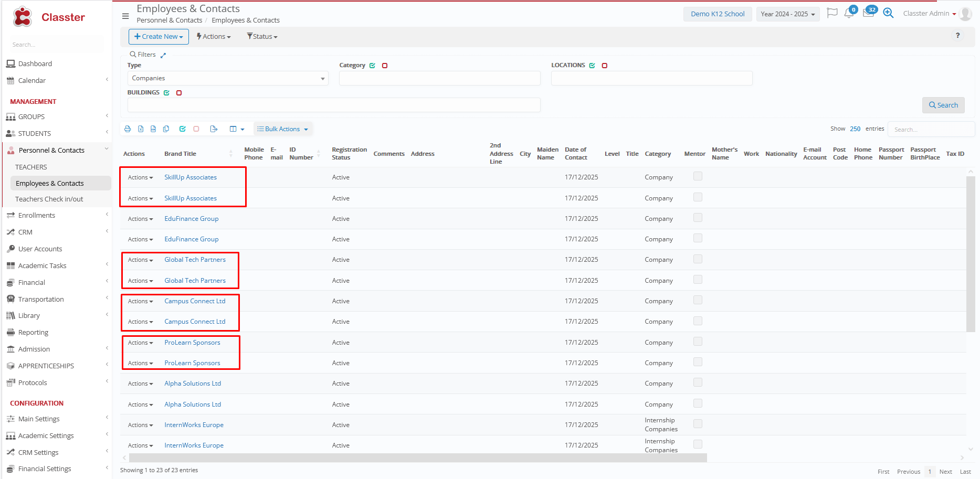Open the Year 2024 - 2025 dropdown

[x=787, y=14]
